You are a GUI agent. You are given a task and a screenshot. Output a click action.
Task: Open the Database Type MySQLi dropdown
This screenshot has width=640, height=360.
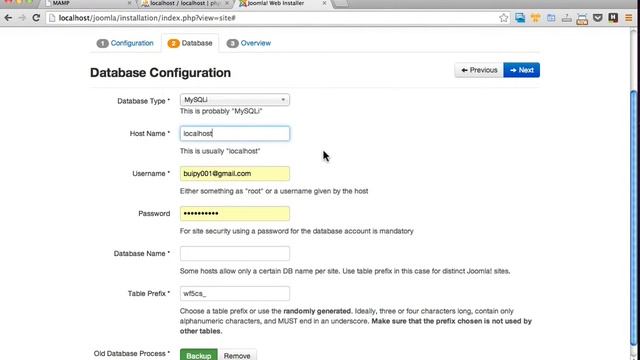coord(235,100)
